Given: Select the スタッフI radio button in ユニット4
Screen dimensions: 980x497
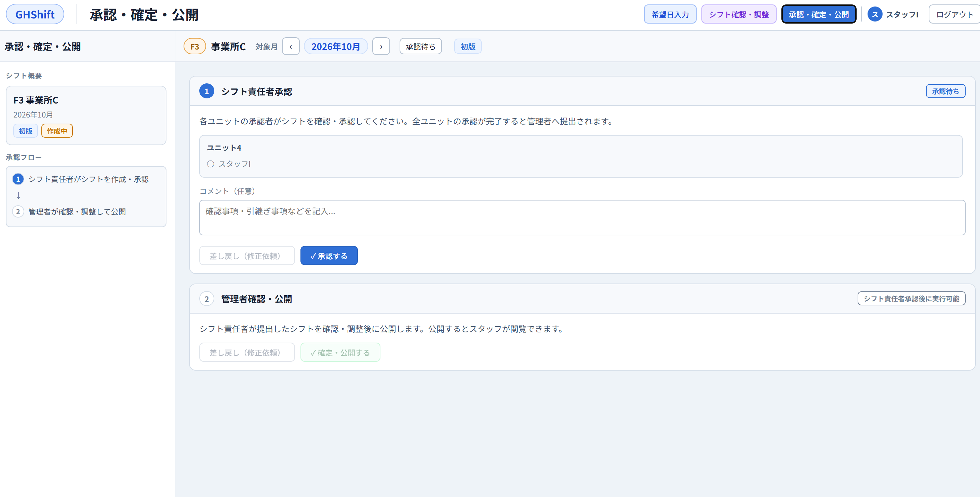Looking at the screenshot, I should 210,164.
